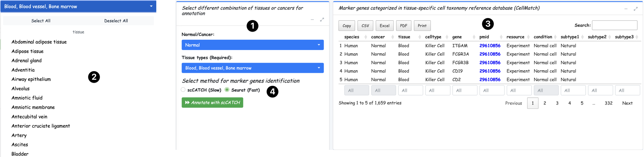Open PMID link for ITGAM row
The height and width of the screenshot is (157, 644).
tap(490, 46)
